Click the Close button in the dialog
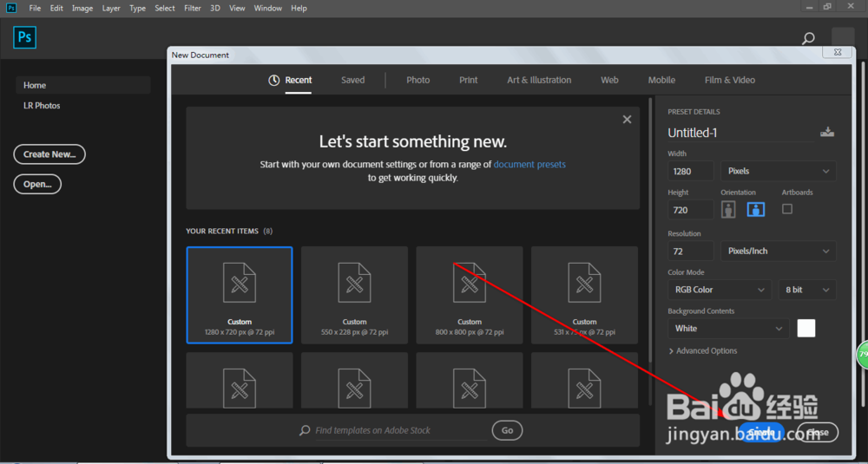Image resolution: width=868 pixels, height=464 pixels. pos(818,432)
